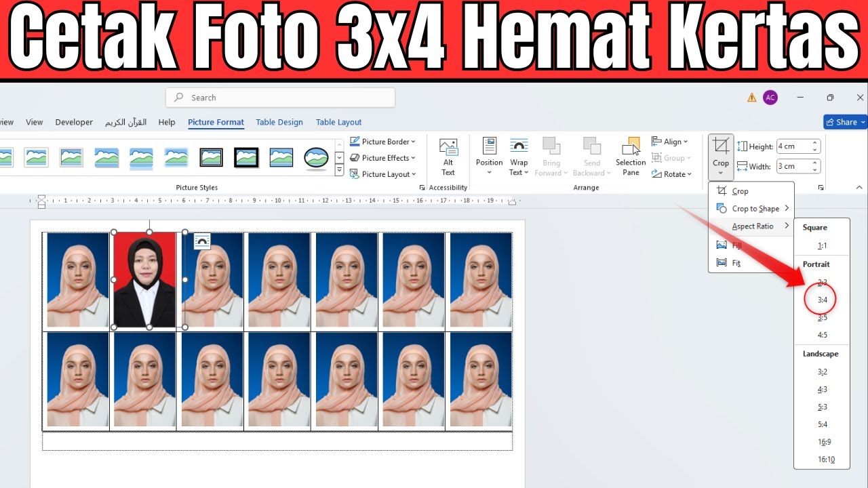Apply the thick black frame picture style

(246, 157)
